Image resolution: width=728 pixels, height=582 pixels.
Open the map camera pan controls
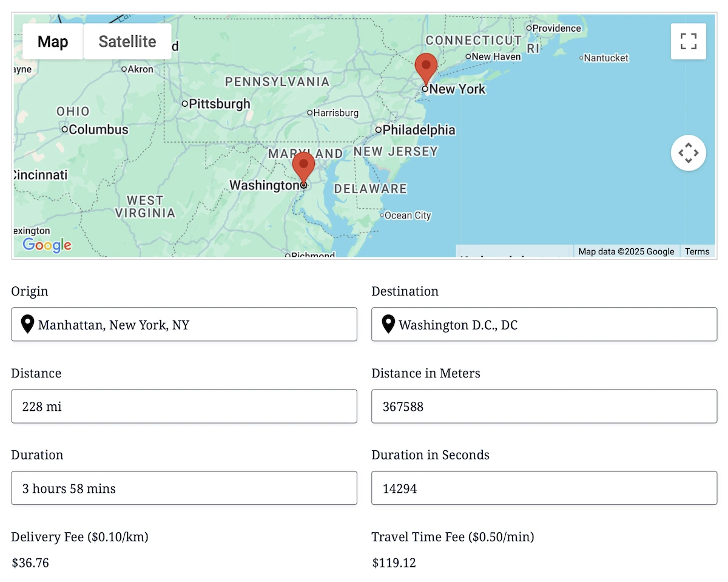[688, 153]
